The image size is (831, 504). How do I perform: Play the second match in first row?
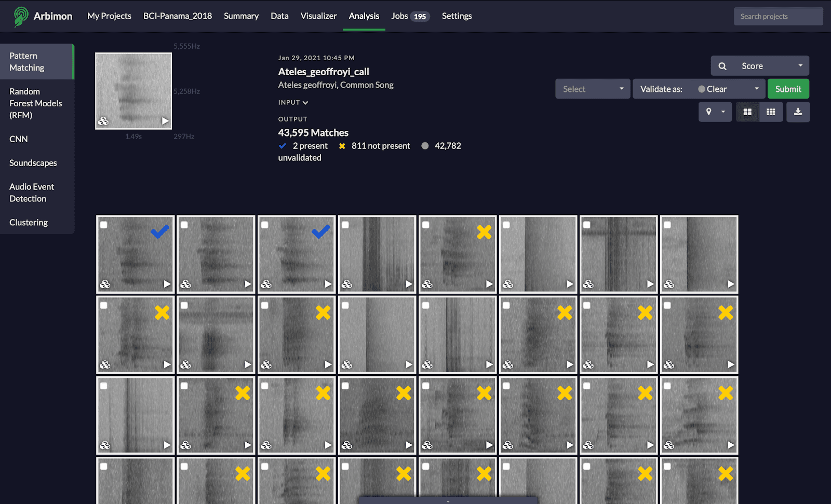(x=247, y=284)
